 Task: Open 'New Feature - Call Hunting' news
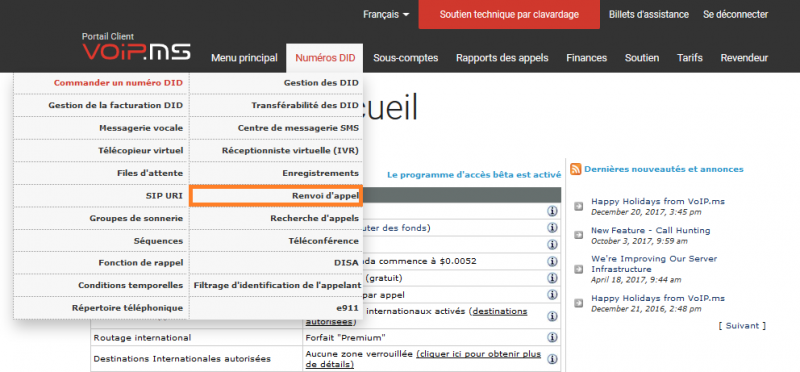tap(651, 230)
